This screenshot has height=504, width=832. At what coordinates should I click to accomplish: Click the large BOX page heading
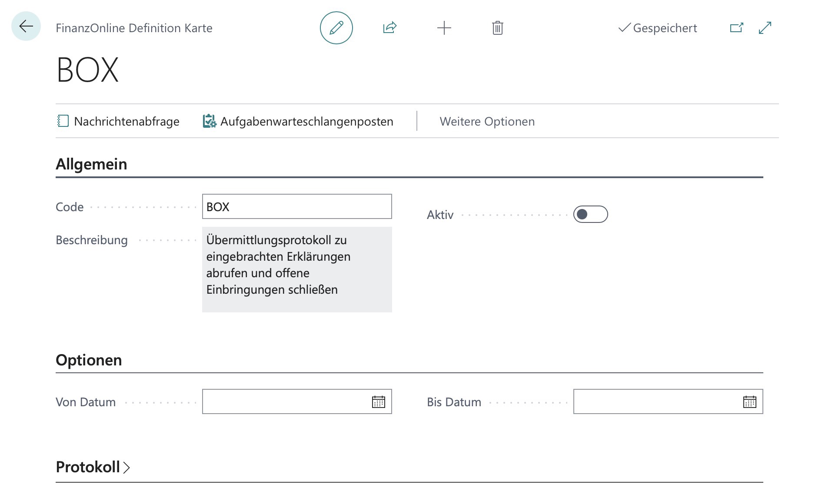point(87,70)
